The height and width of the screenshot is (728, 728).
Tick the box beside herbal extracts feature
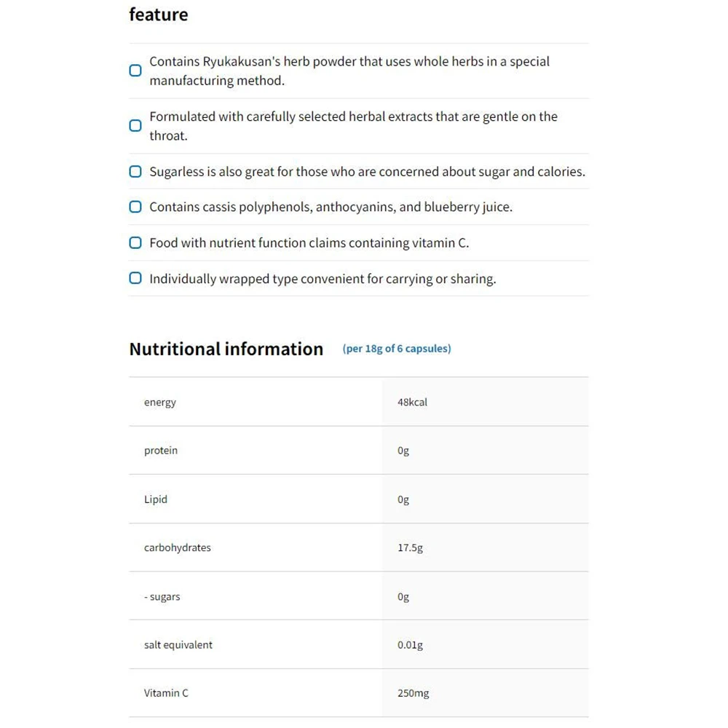135,126
